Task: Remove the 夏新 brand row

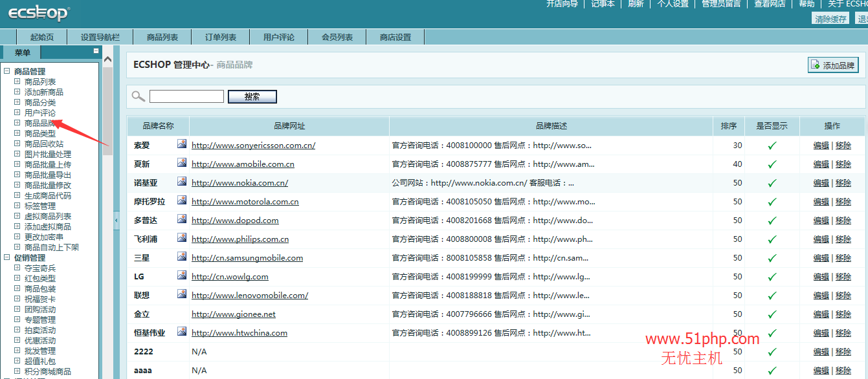Action: [843, 164]
